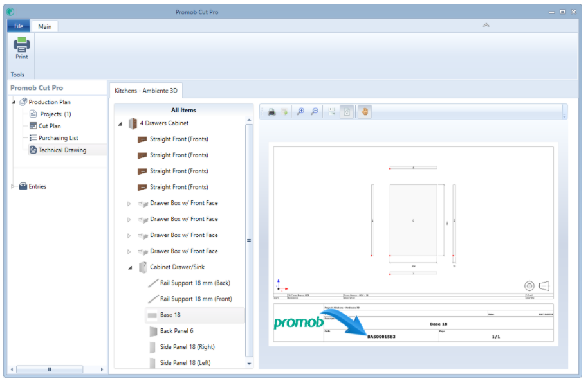Image resolution: width=588 pixels, height=381 pixels.
Task: Toggle the whole-page fit view
Action: click(347, 112)
